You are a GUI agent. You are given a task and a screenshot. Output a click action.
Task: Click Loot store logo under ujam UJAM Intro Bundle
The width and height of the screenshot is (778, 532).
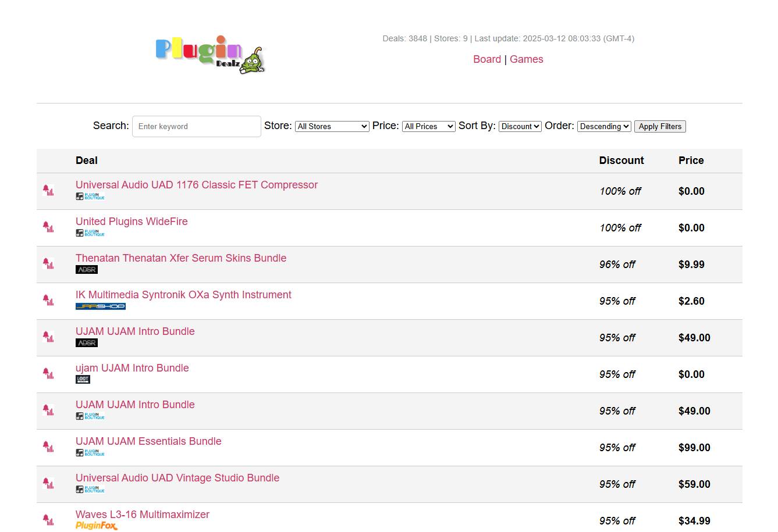pos(83,380)
